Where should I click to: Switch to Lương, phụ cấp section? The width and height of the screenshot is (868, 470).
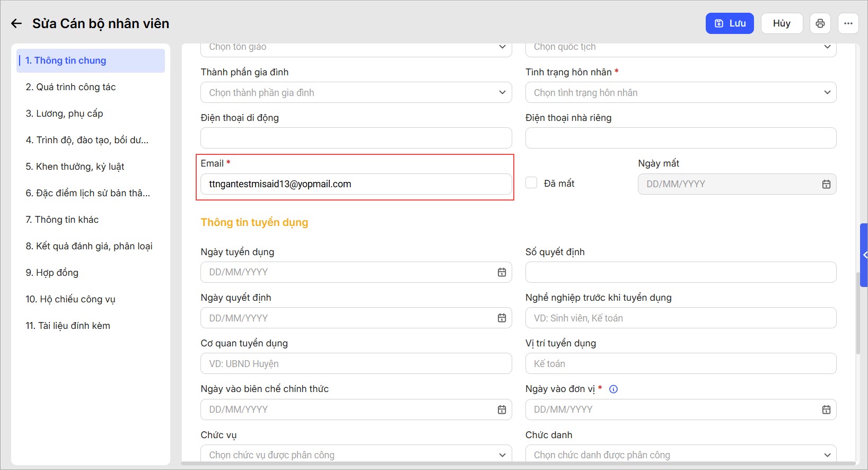coord(64,114)
